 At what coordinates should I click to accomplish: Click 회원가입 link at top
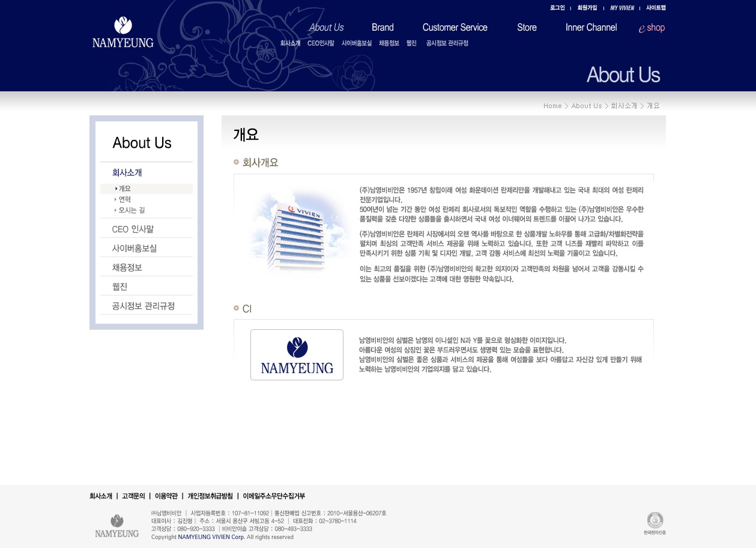[587, 8]
